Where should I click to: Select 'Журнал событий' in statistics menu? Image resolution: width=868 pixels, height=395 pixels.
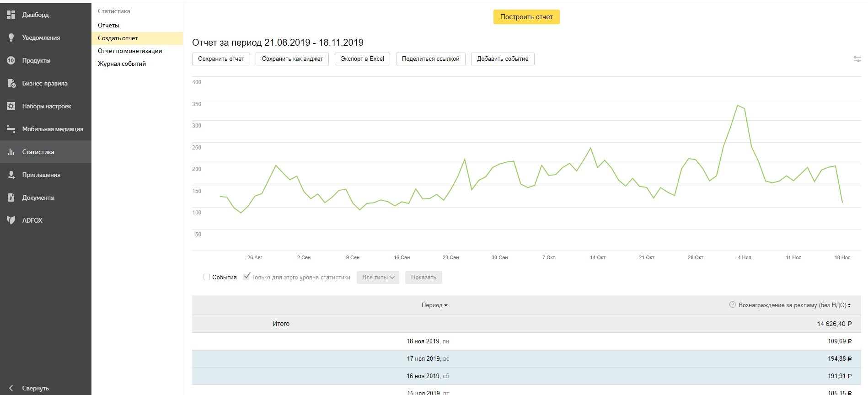(x=122, y=64)
